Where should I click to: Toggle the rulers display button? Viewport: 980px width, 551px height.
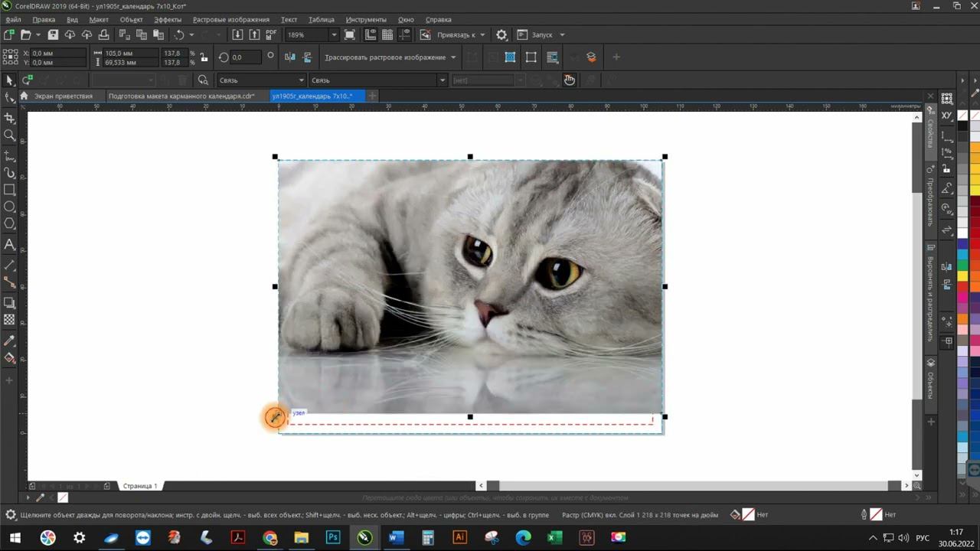[x=371, y=34]
